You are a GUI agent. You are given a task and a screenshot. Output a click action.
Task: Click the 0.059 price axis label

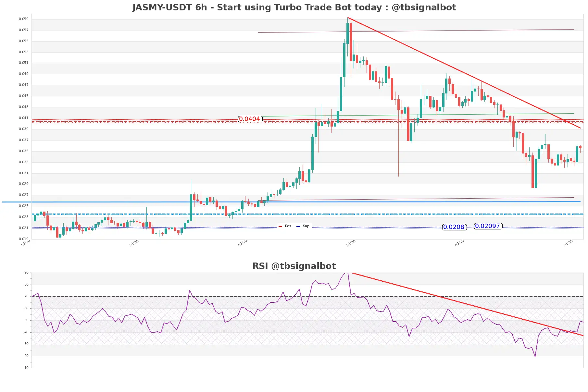pos(23,19)
